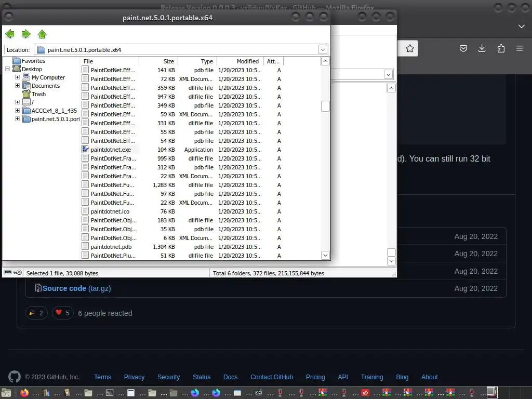This screenshot has width=532, height=399.
Task: Sort by the File column header
Action: tap(110, 61)
